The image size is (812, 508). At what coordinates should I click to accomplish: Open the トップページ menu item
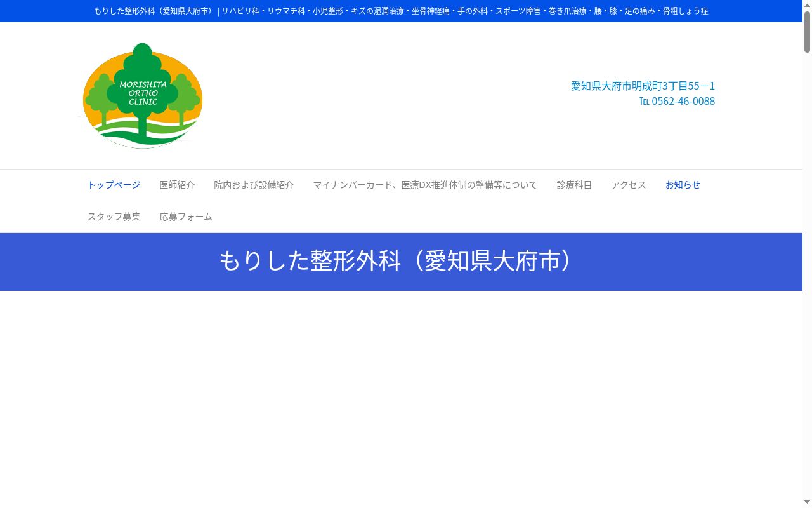point(114,185)
